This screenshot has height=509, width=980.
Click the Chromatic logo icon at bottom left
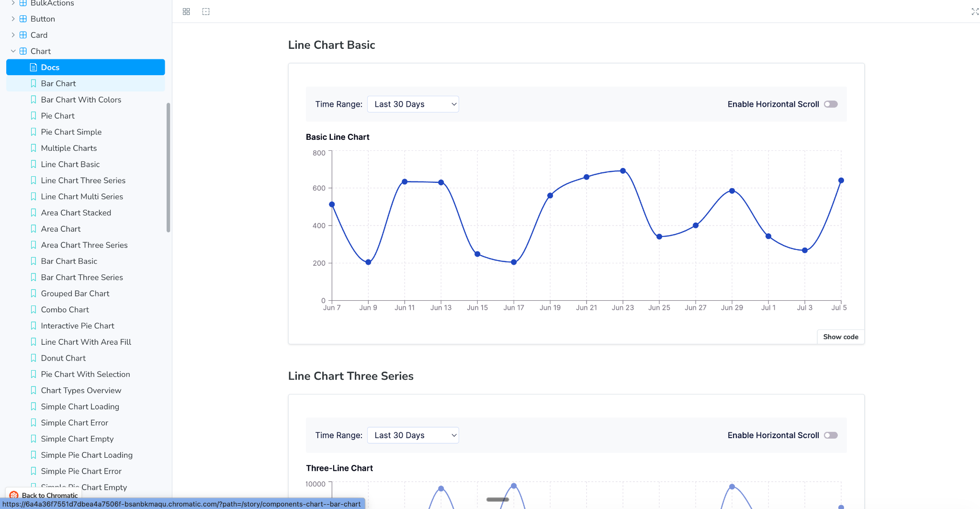point(14,495)
